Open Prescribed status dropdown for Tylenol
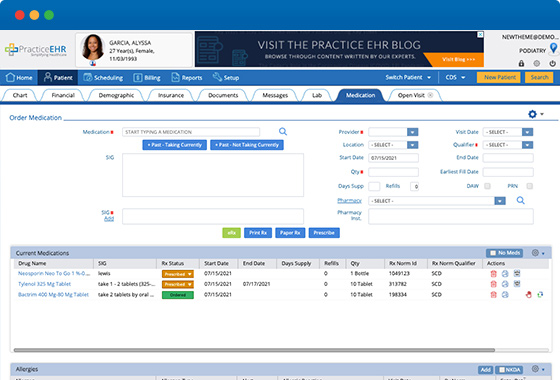Viewport: 560px width, 380px height. pyautogui.click(x=178, y=284)
